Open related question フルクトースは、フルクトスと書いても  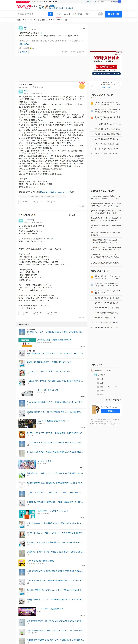click(49, 371)
